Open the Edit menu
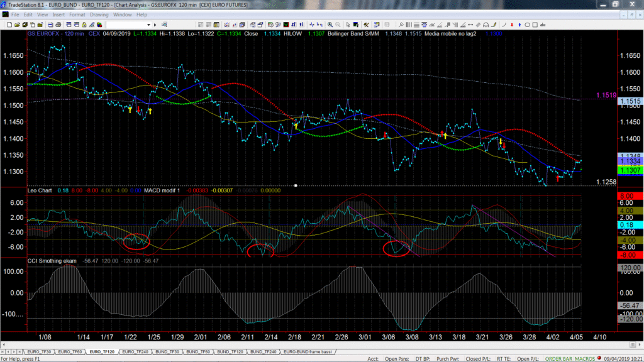The image size is (644, 362). (x=28, y=15)
